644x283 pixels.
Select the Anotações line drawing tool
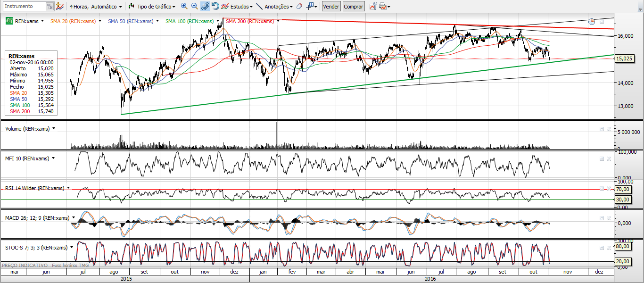coord(259,7)
